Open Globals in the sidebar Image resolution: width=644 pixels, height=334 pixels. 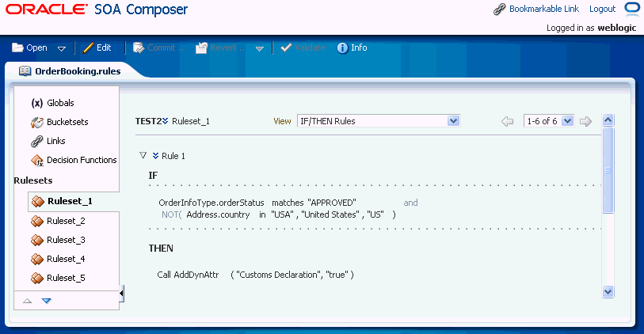(x=60, y=103)
